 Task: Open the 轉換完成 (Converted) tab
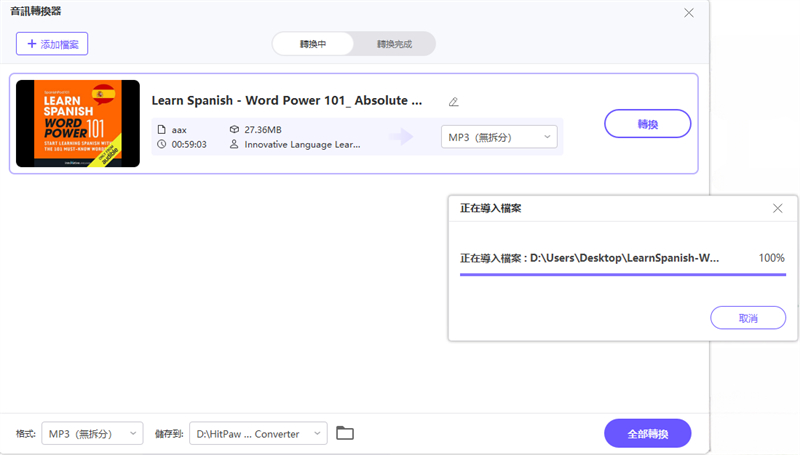pyautogui.click(x=394, y=44)
